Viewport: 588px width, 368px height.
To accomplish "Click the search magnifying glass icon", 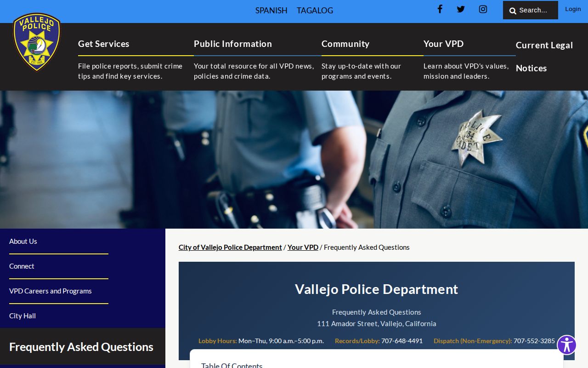I will click(x=513, y=11).
